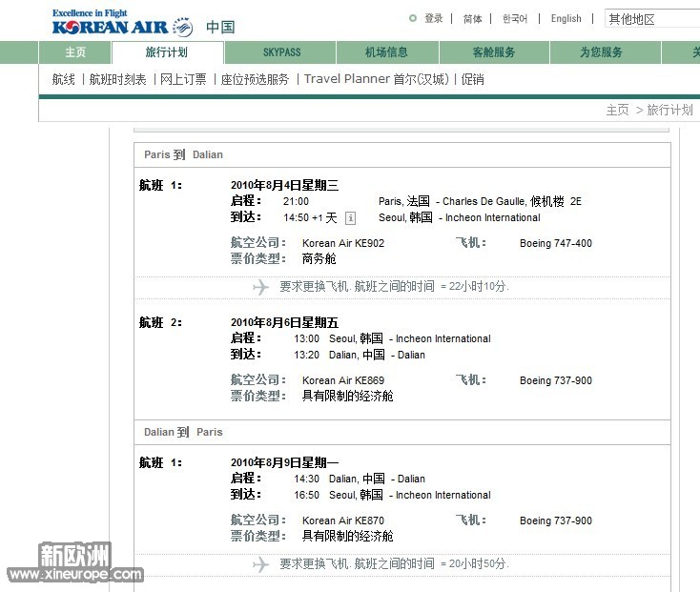This screenshot has height=592, width=700.
Task: Click the info icon beside +1天
Action: [x=350, y=218]
